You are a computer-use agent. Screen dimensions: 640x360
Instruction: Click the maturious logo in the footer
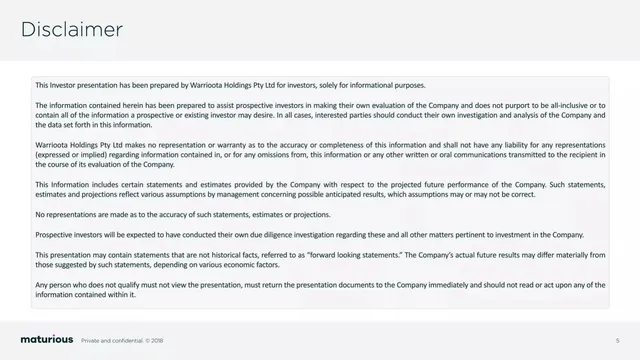pos(47,340)
